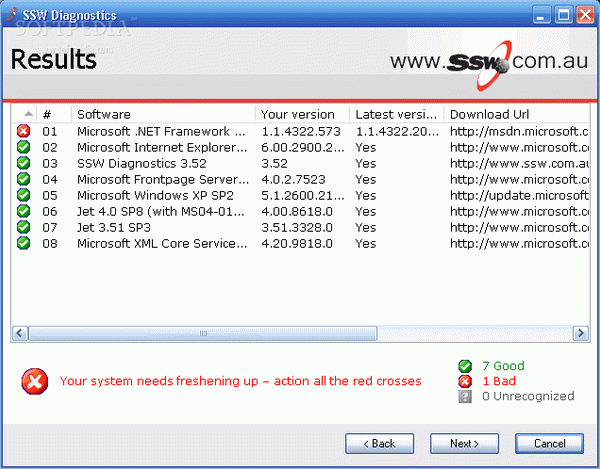Minimize the SSW Diagnostics window
The image size is (600, 469).
tap(541, 15)
